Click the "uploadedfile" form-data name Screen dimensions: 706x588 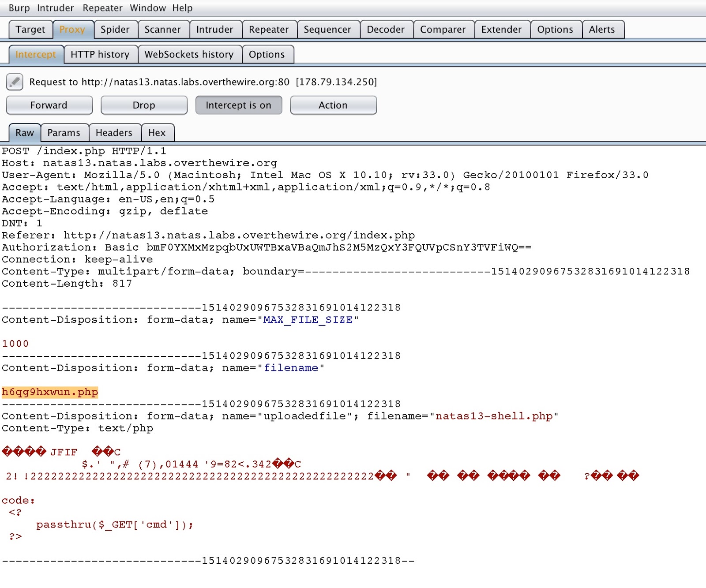coord(305,416)
